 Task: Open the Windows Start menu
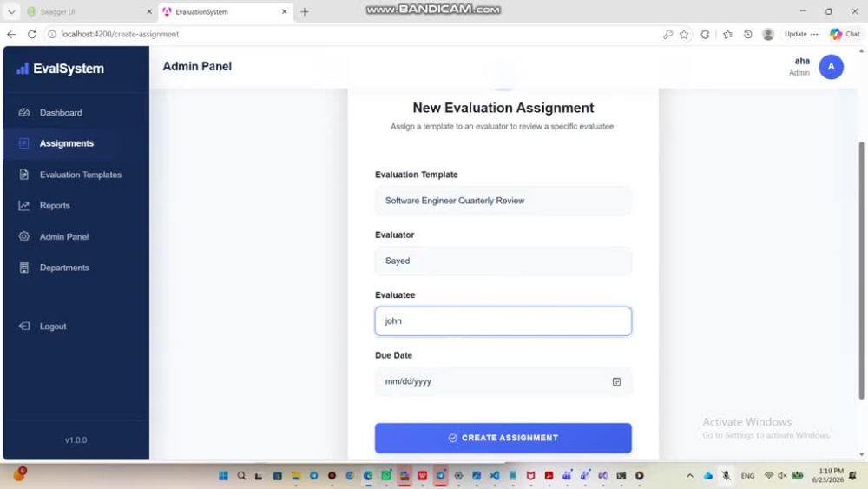223,476
